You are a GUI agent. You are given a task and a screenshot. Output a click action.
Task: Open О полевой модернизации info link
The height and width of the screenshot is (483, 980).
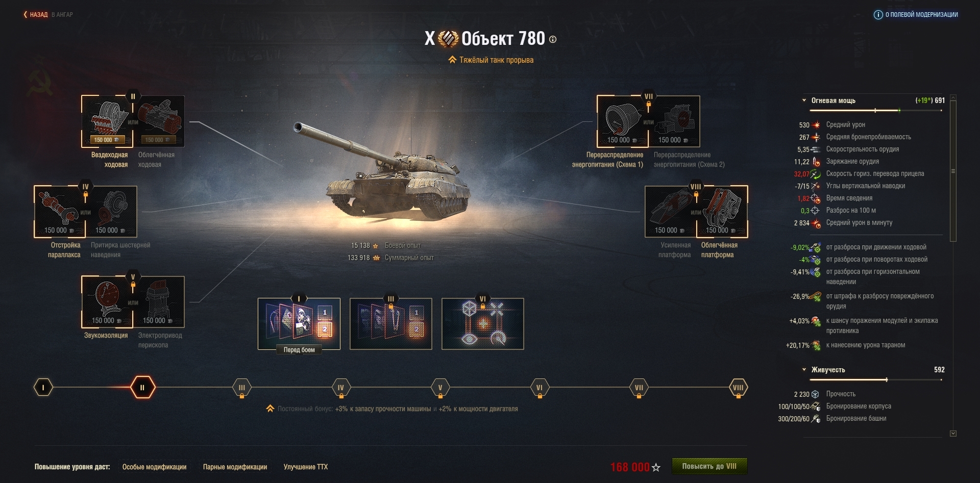916,15
